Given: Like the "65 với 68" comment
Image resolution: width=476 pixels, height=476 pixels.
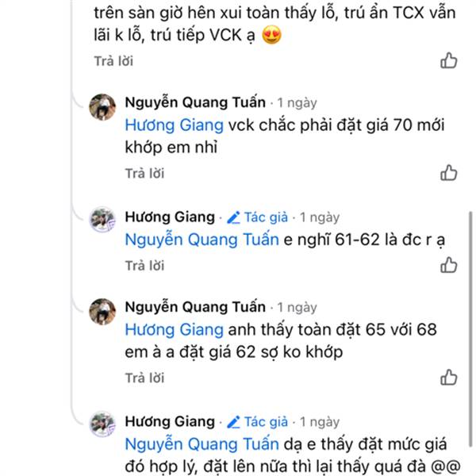Looking at the screenshot, I should [449, 377].
